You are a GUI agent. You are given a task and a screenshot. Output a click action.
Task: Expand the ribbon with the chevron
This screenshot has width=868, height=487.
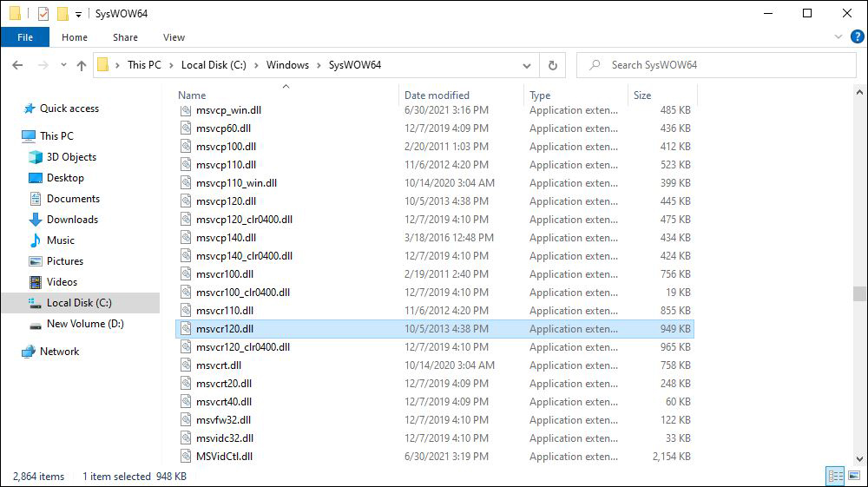[838, 37]
